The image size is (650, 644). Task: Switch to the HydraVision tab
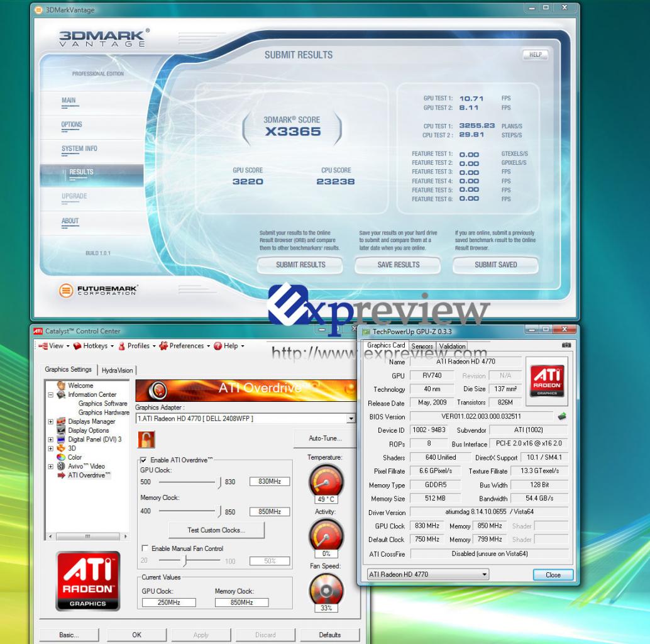click(x=118, y=370)
